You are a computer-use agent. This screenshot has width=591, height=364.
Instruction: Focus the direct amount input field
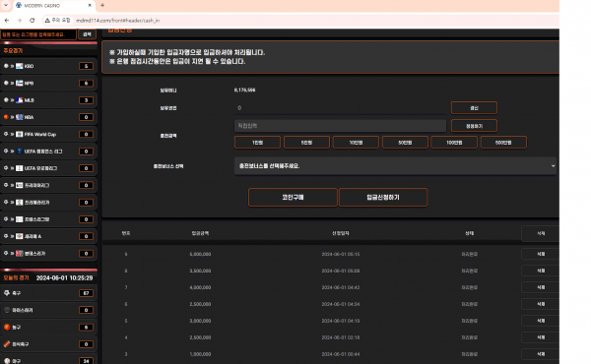pyautogui.click(x=340, y=126)
